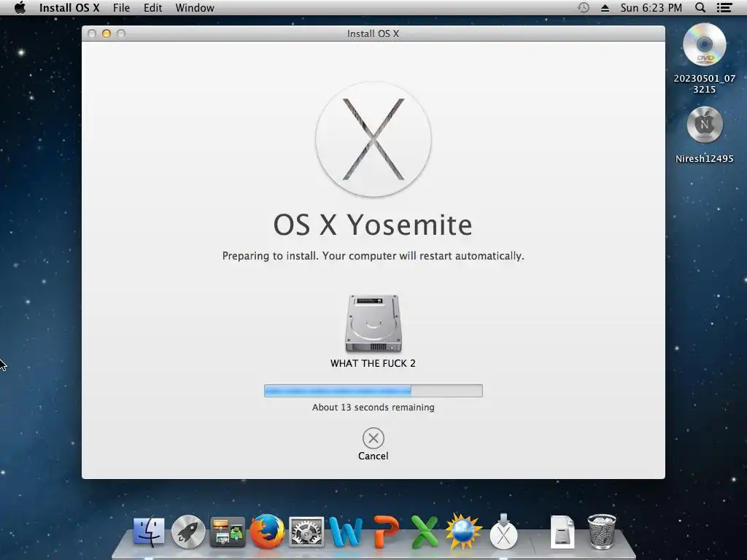This screenshot has height=560, width=747.
Task: Click Install OS X icon in the Dock
Action: (x=503, y=532)
